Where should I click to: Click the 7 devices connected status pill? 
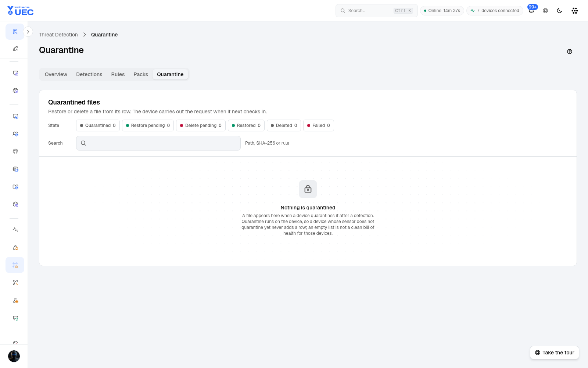pos(495,11)
